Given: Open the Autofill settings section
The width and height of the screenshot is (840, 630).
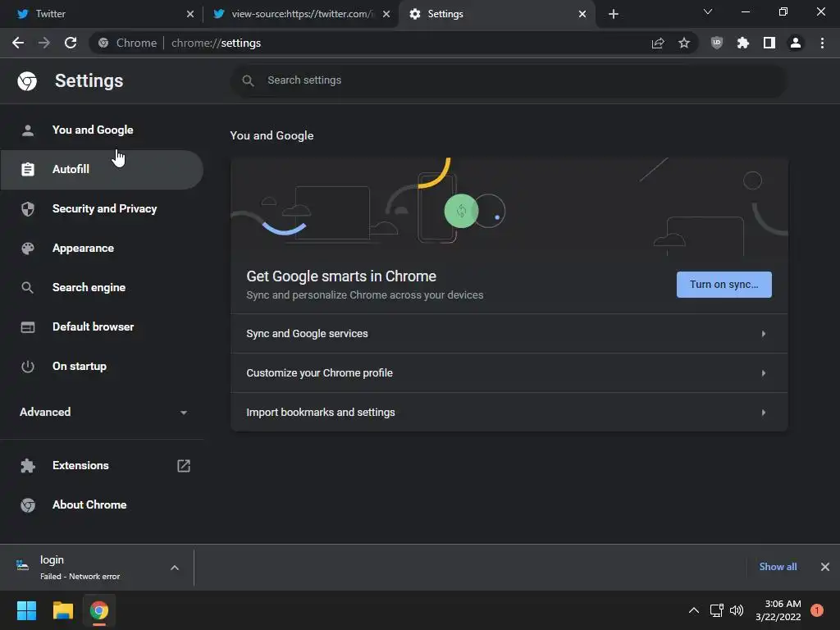Looking at the screenshot, I should click(102, 169).
